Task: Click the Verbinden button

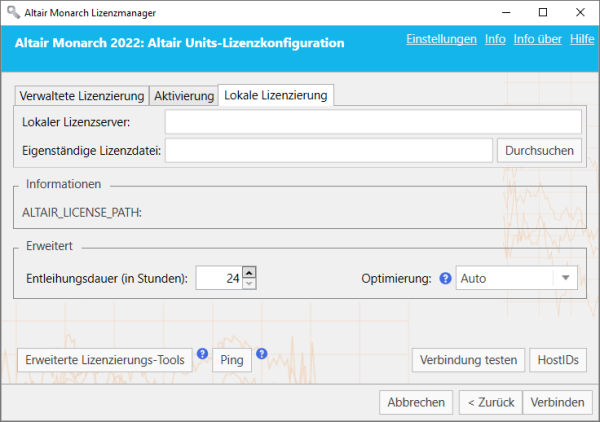Action: coord(558,402)
